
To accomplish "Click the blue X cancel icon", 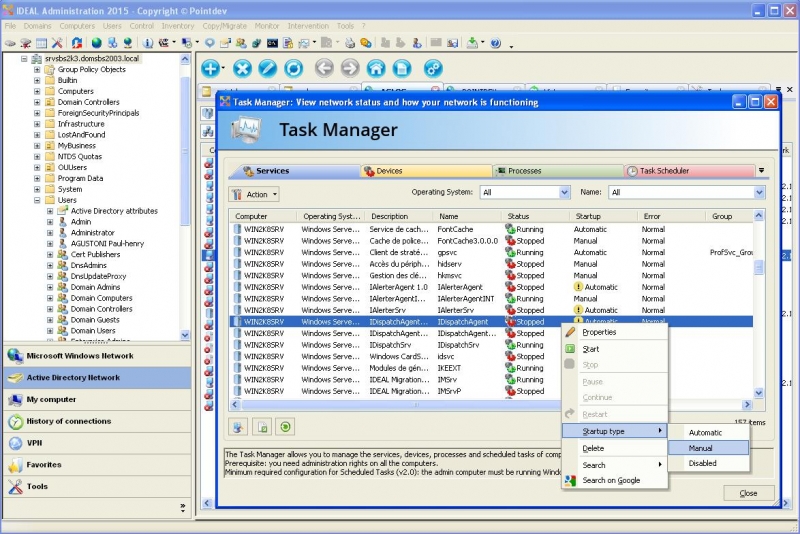I will coord(242,68).
